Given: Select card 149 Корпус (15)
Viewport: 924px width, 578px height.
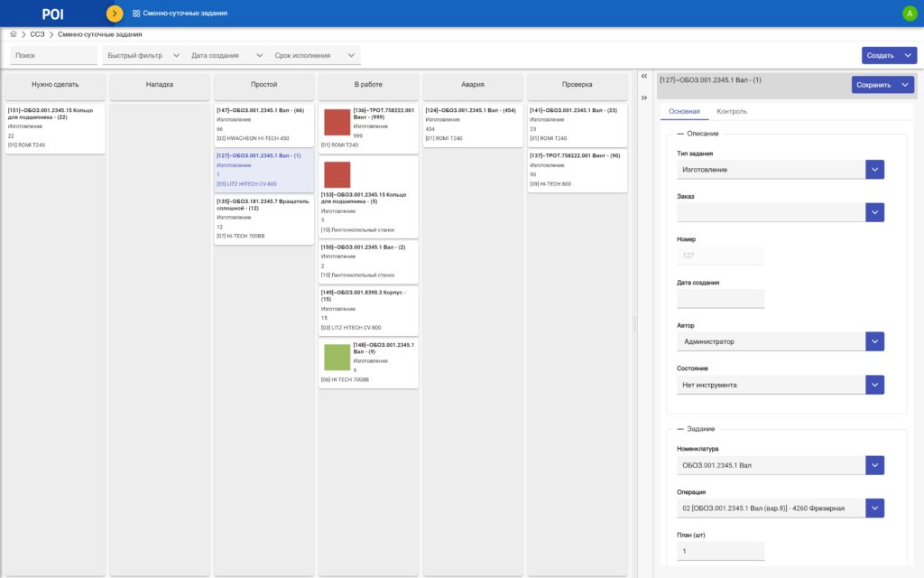Looking at the screenshot, I should tap(368, 311).
